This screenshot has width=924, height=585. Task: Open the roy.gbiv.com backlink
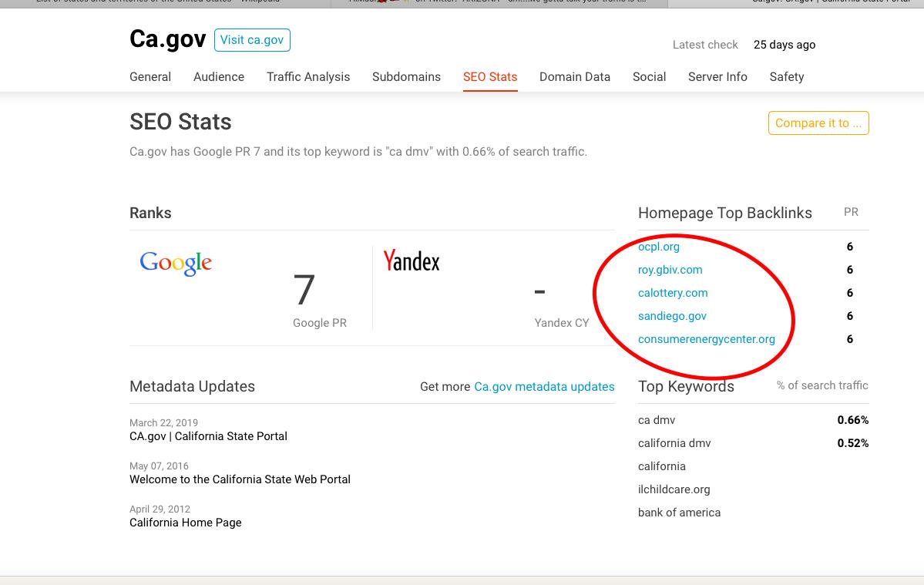670,270
